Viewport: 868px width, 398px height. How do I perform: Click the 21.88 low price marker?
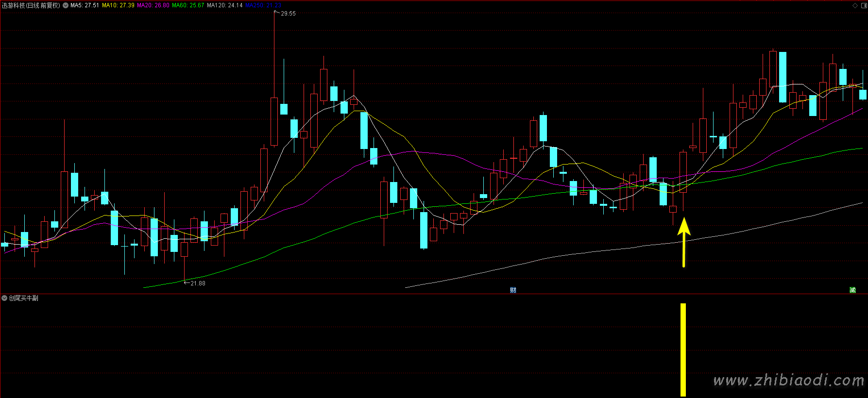point(197,283)
